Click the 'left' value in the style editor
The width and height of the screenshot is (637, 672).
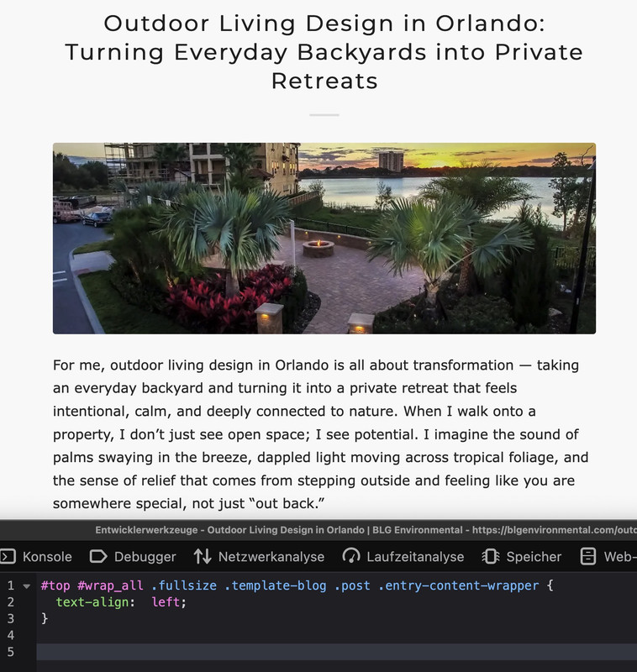(166, 602)
